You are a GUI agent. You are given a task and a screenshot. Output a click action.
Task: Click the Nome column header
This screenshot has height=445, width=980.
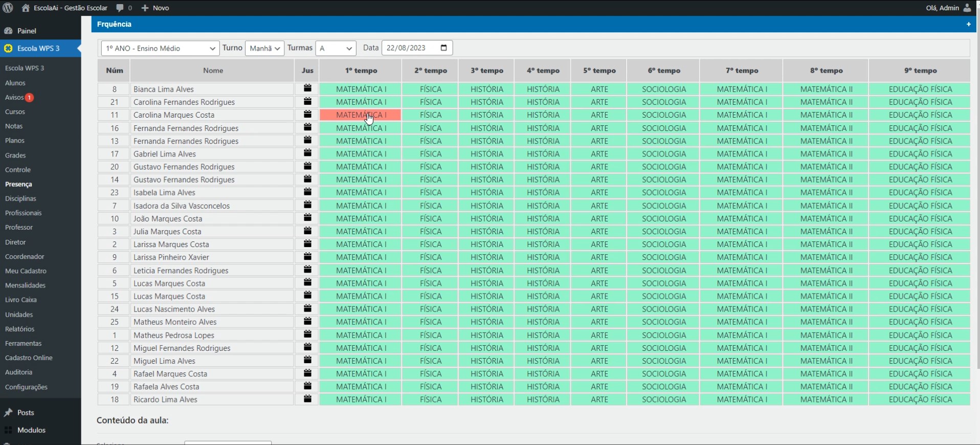[x=213, y=71]
